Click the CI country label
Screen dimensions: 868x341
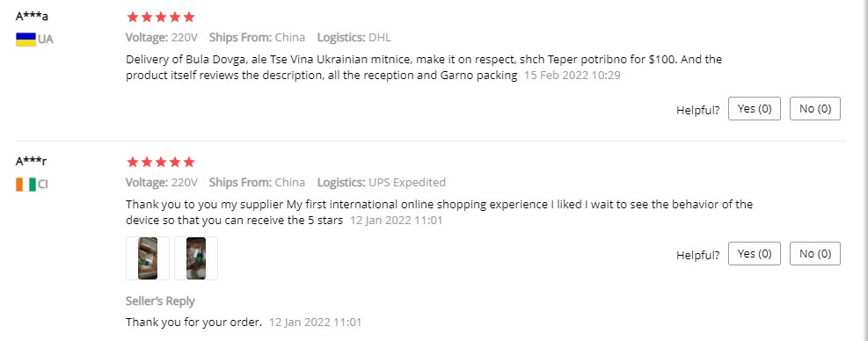(x=43, y=185)
